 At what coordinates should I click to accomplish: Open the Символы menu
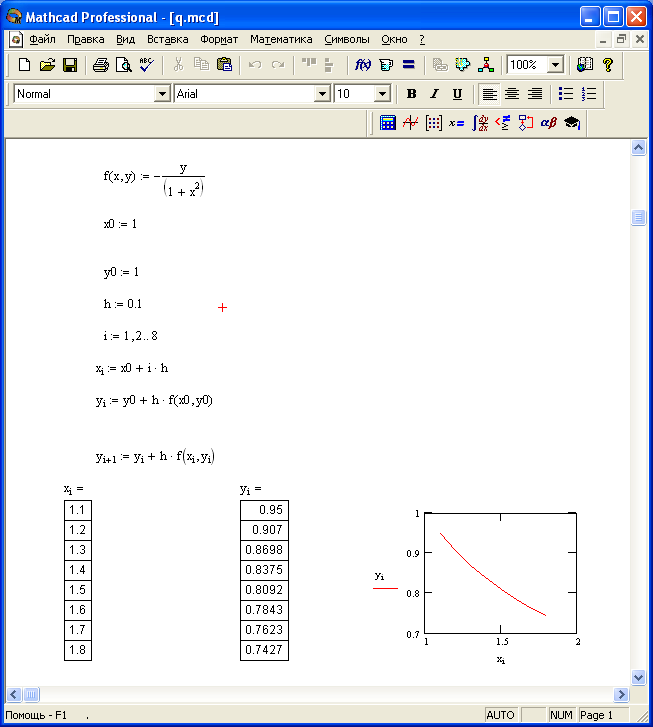347,39
